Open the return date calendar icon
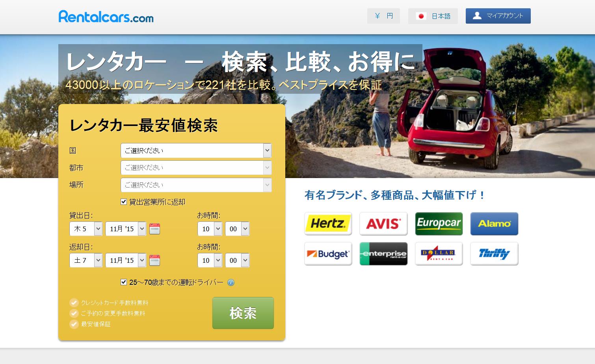 coord(154,260)
